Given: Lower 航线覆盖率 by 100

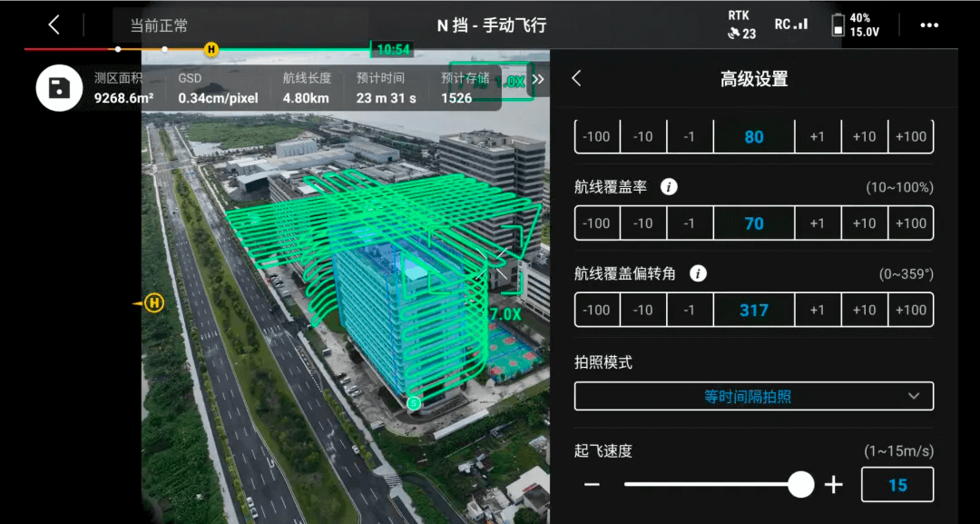Looking at the screenshot, I should coord(597,223).
